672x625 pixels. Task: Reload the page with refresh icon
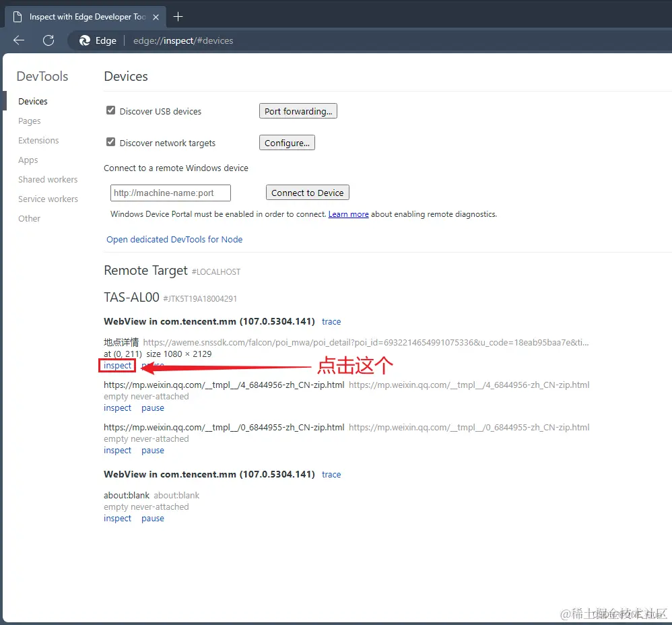pyautogui.click(x=48, y=40)
